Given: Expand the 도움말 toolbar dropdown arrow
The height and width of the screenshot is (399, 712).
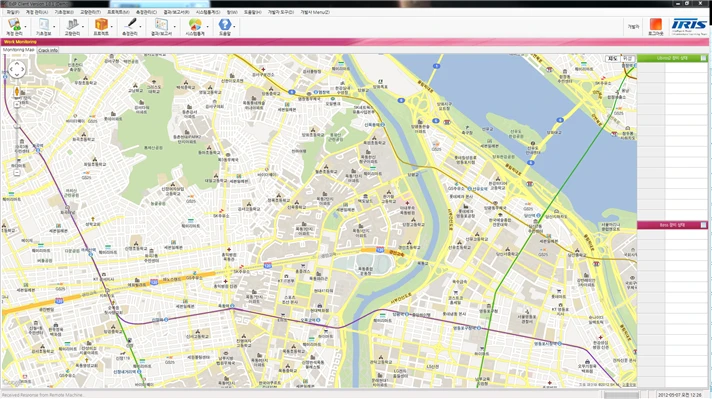Looking at the screenshot, I should [234, 27].
